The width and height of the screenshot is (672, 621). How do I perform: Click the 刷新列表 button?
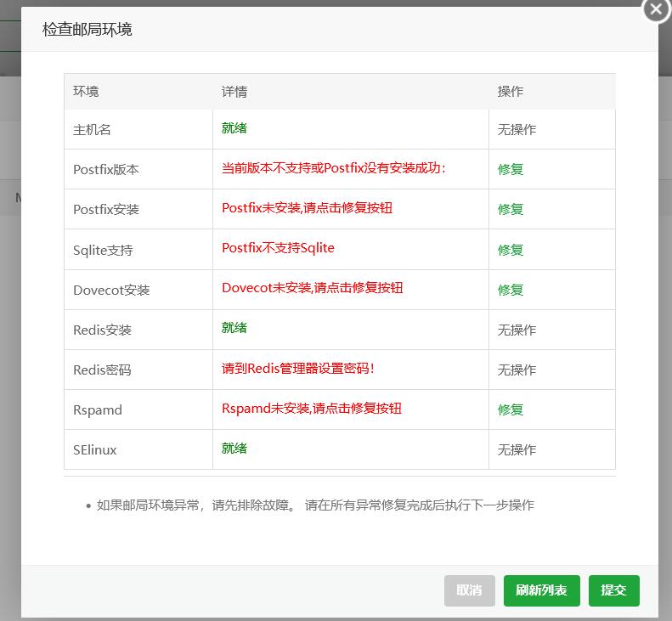tap(541, 590)
